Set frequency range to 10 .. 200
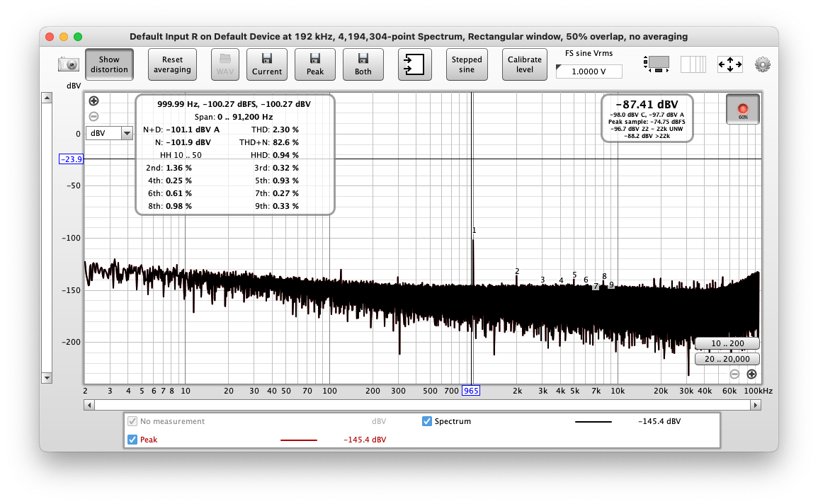818x504 pixels. (727, 343)
